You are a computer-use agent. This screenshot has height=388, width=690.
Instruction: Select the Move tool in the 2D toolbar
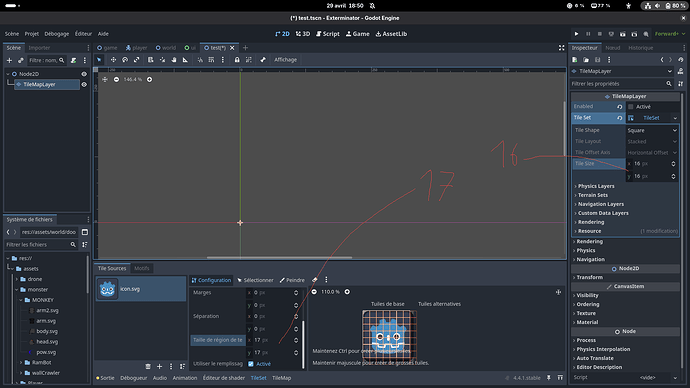tap(113, 60)
